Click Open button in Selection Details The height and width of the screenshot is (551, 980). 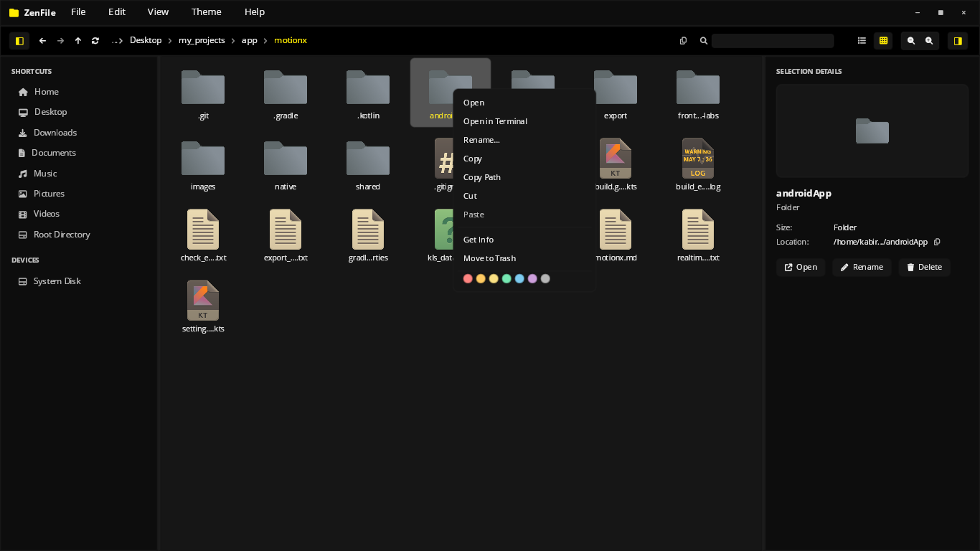[801, 267]
